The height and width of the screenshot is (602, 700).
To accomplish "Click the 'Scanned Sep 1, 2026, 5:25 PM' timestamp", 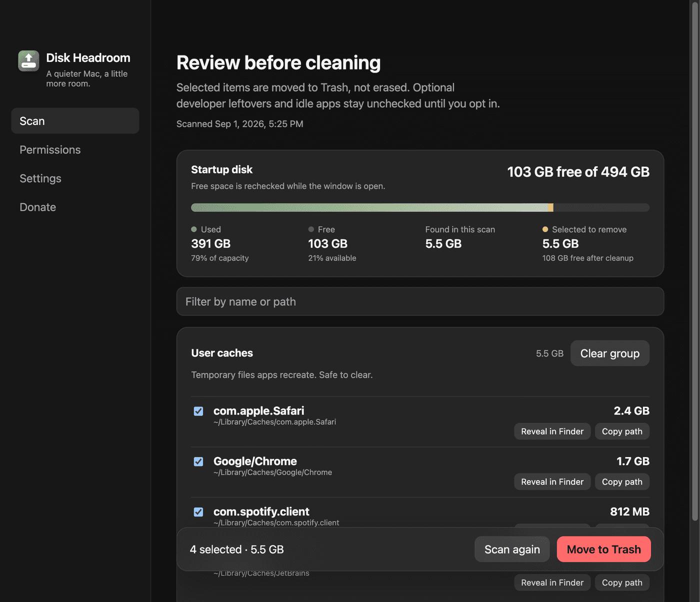I will tap(240, 124).
